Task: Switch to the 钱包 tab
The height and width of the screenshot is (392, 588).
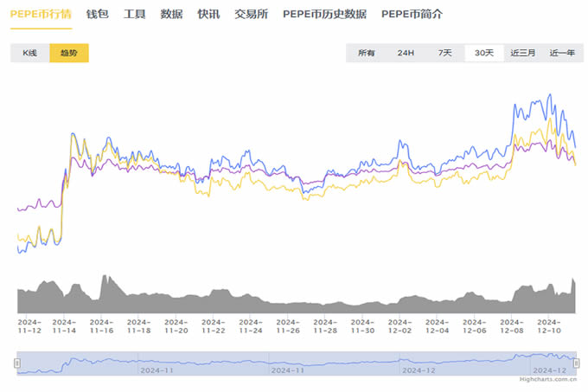Action: tap(98, 14)
